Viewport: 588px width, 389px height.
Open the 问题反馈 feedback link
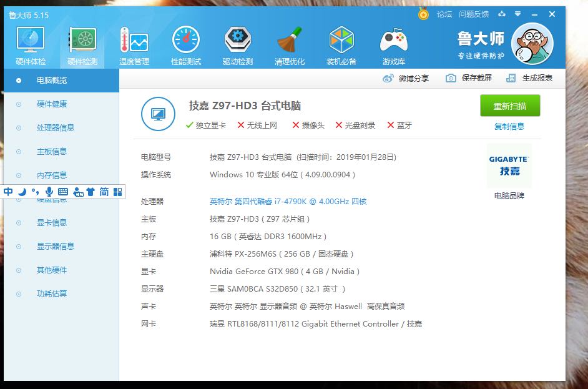(474, 14)
